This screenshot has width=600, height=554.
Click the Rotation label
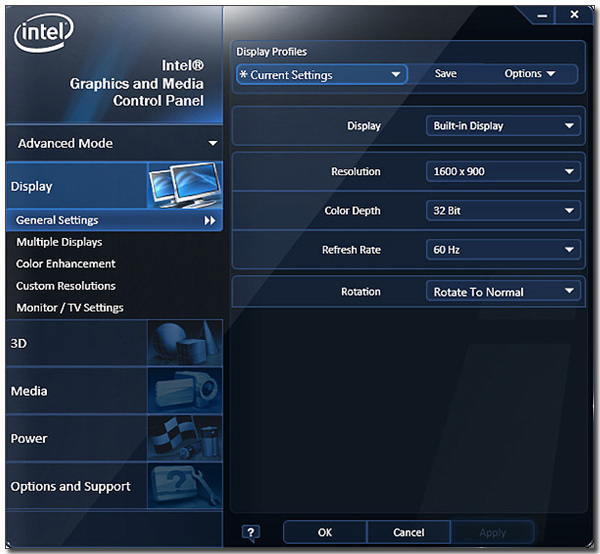coord(361,292)
